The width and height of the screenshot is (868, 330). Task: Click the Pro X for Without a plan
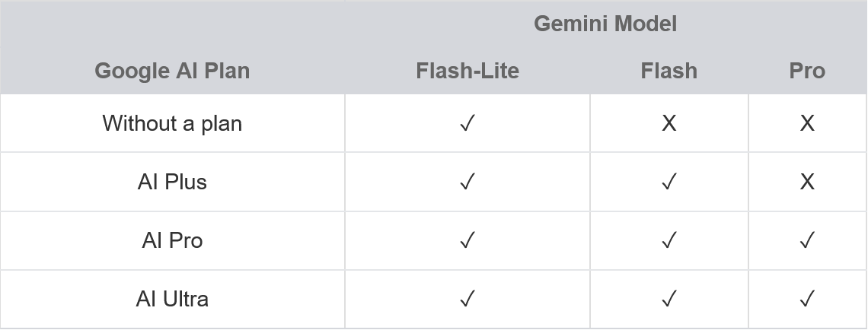(807, 123)
